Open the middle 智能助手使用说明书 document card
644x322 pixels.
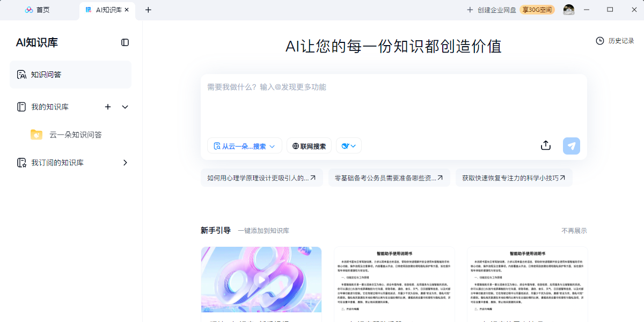click(394, 284)
